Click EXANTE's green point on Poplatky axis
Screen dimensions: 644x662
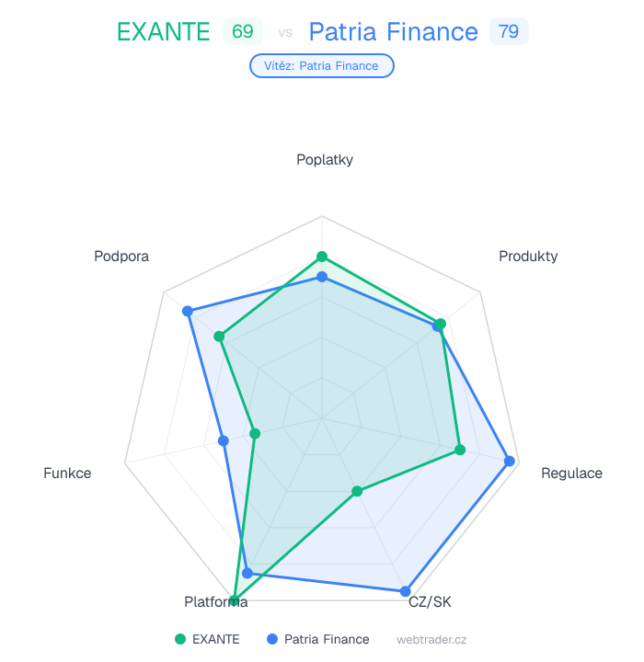point(322,257)
